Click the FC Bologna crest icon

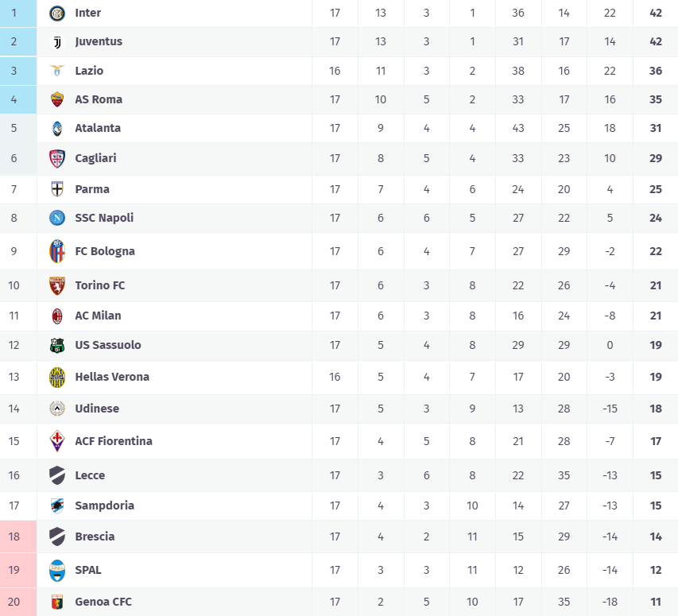[x=56, y=251]
